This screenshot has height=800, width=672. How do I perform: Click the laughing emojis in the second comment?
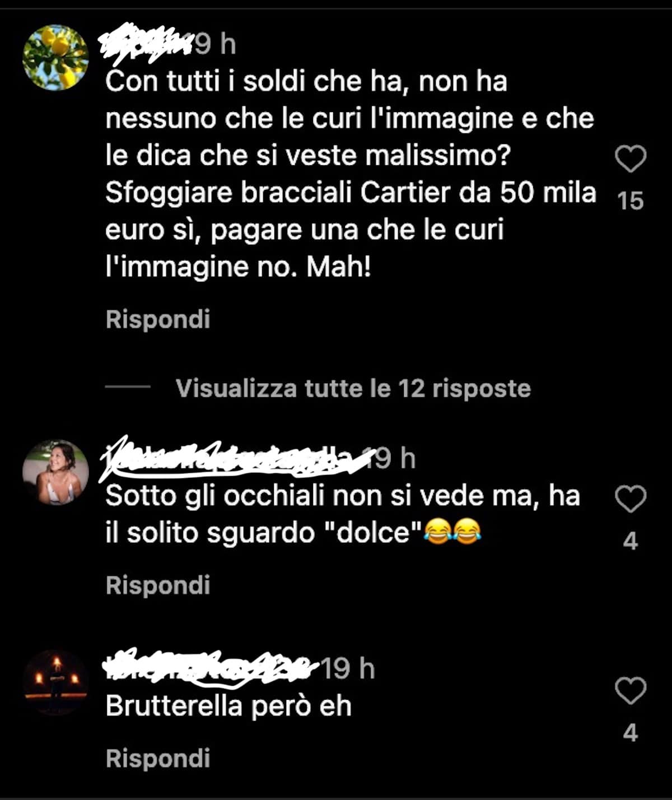(x=453, y=531)
